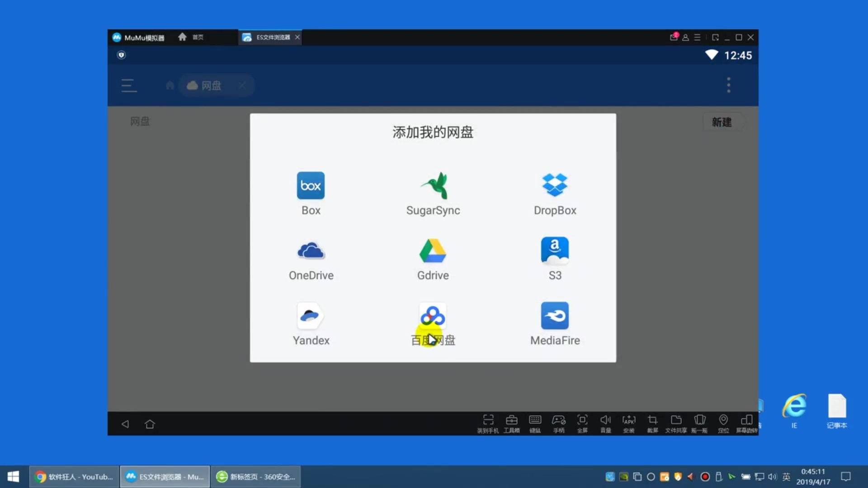This screenshot has height=488, width=868.
Task: Open system tray volume speaker icon
Action: [772, 477]
